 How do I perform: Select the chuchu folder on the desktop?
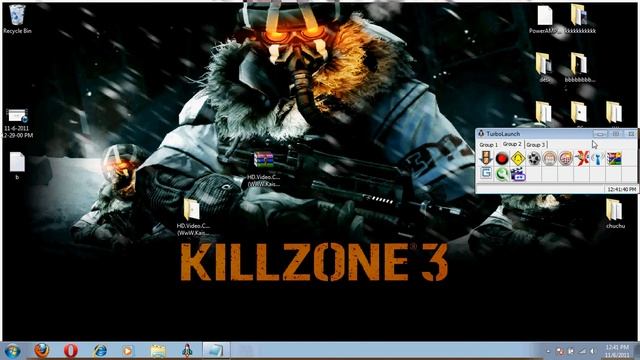point(615,213)
